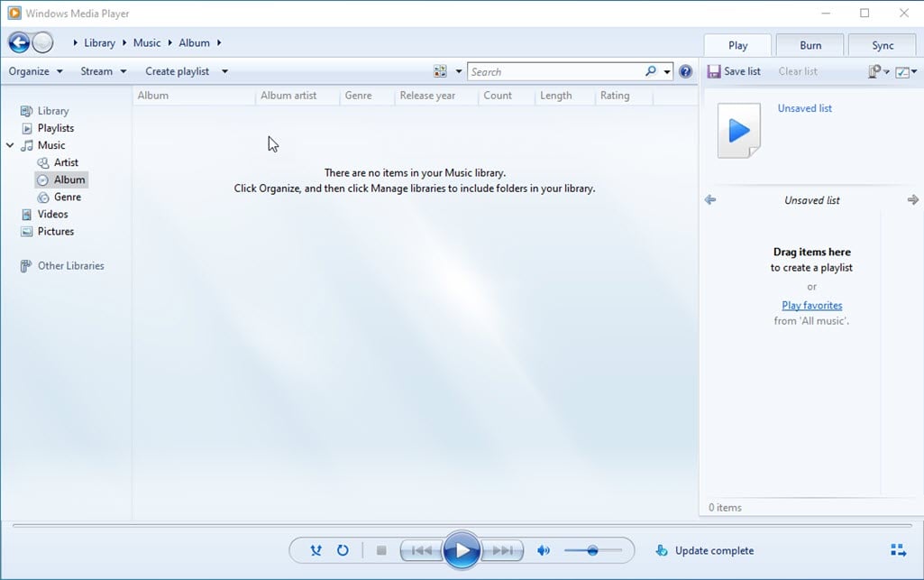Click the Update complete status icon
The image size is (924, 580).
661,550
